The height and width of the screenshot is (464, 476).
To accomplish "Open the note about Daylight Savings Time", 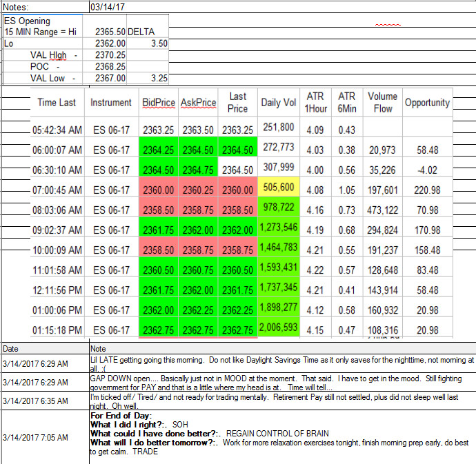I will 282,364.
